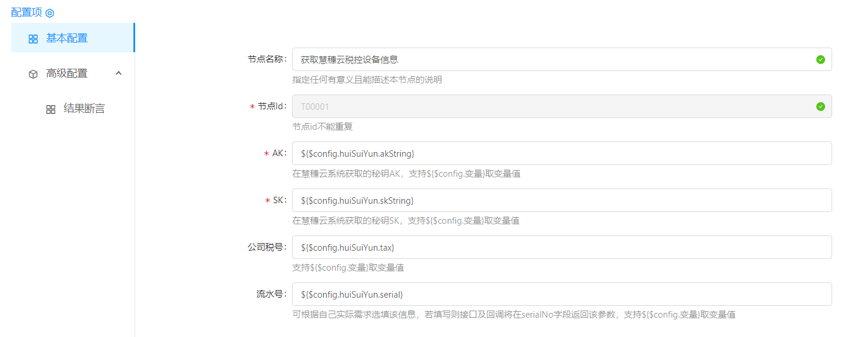Click the grid icon beside 结果断言

(x=51, y=109)
